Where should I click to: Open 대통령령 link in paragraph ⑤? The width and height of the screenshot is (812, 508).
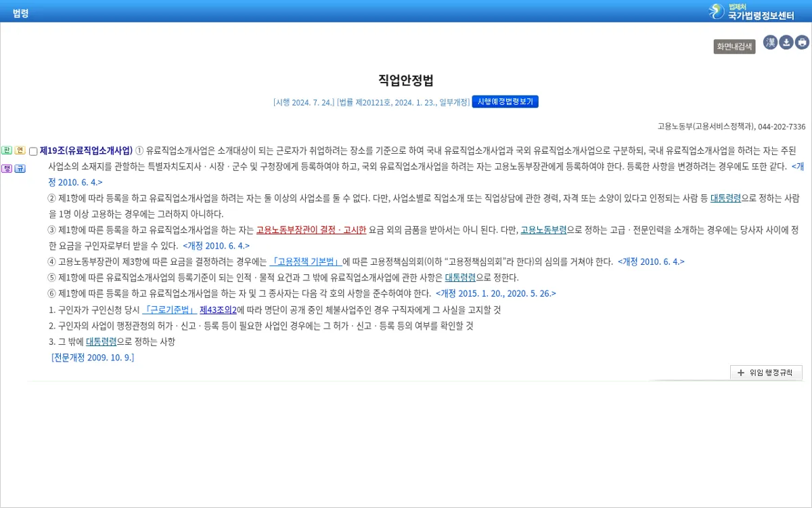[x=460, y=277]
